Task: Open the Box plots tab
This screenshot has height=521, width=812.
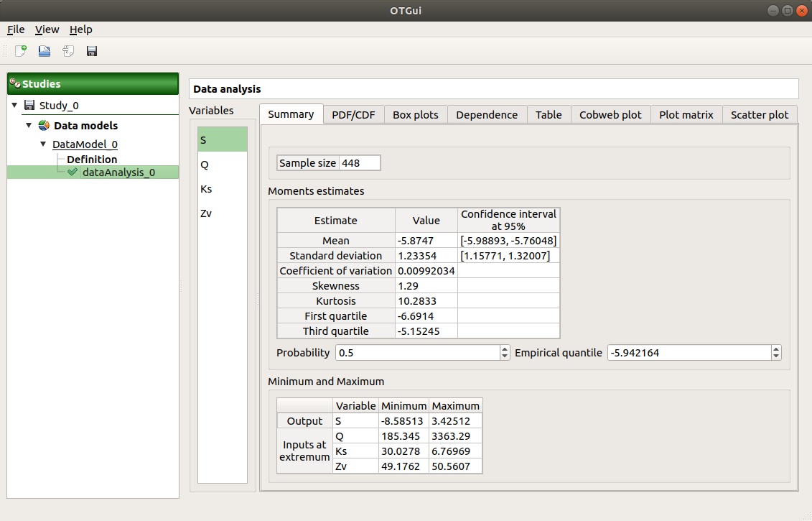Action: point(415,115)
